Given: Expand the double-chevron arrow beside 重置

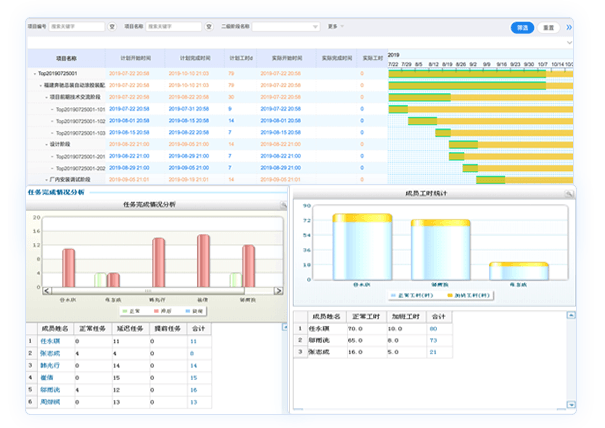Looking at the screenshot, I should [570, 27].
